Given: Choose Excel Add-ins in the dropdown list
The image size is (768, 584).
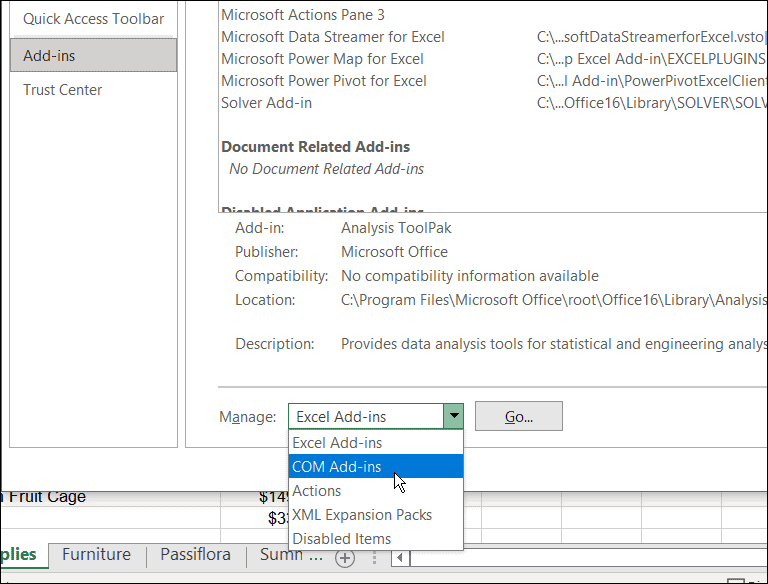Looking at the screenshot, I should [x=336, y=443].
